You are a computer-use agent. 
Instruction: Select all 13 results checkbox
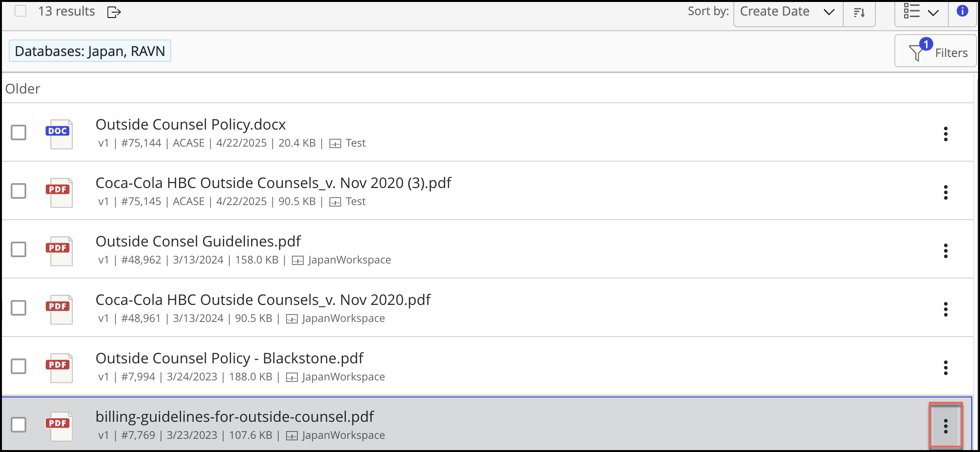click(20, 11)
